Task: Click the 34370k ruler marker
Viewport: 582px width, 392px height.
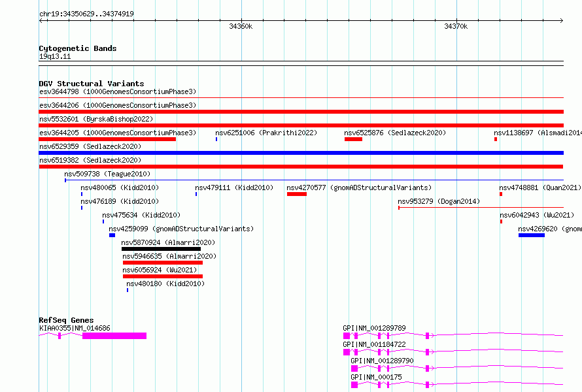Action: [456, 26]
